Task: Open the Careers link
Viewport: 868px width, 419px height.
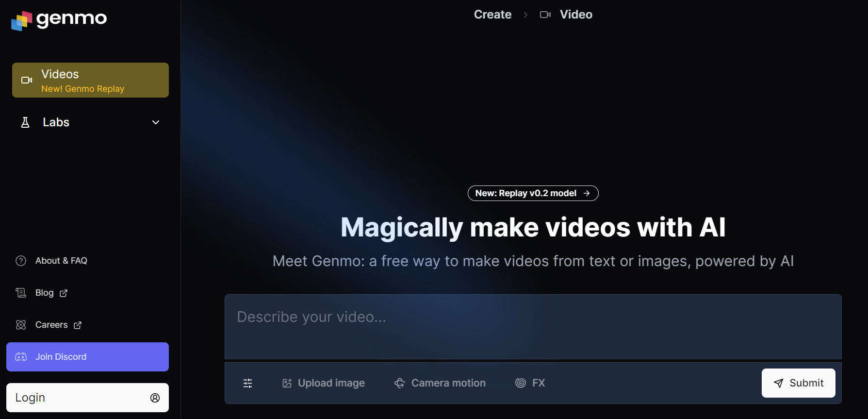Action: [x=51, y=325]
